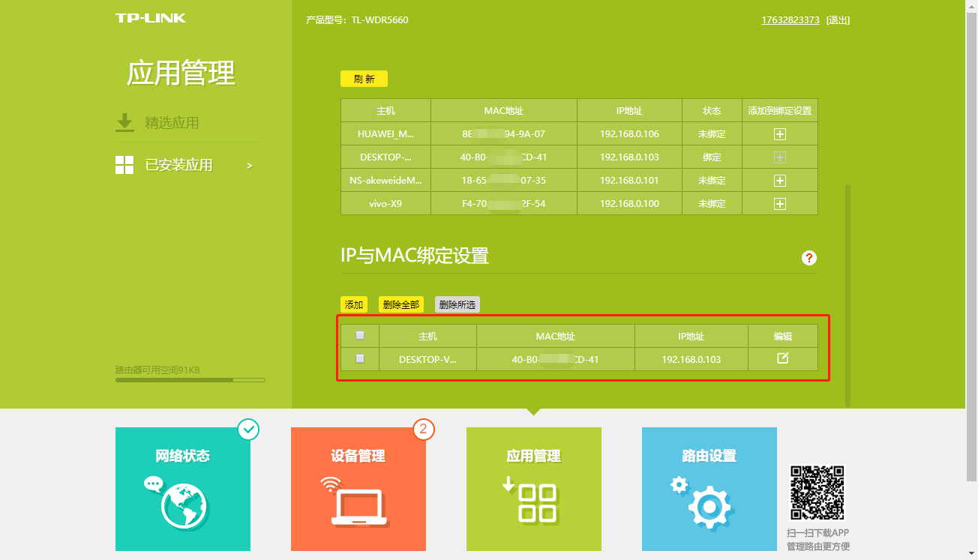Click the 未绑定 status of vivo-X9 row
This screenshot has width=978, height=560.
[712, 204]
